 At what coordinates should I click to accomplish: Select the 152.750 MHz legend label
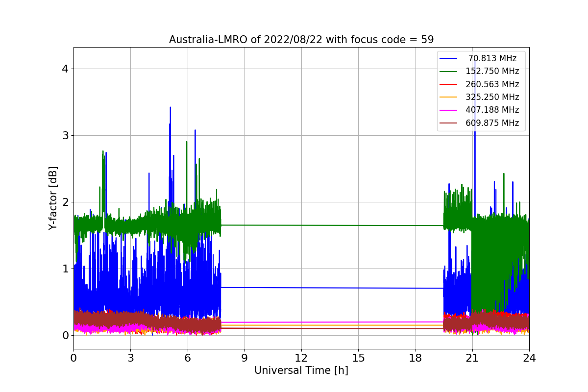point(492,71)
